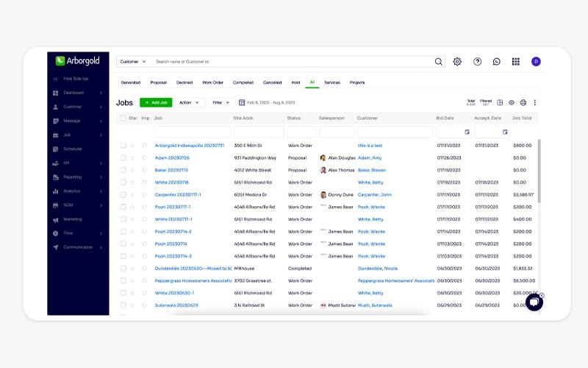588x368 pixels.
Task: Open the Filter dropdown
Action: point(221,102)
